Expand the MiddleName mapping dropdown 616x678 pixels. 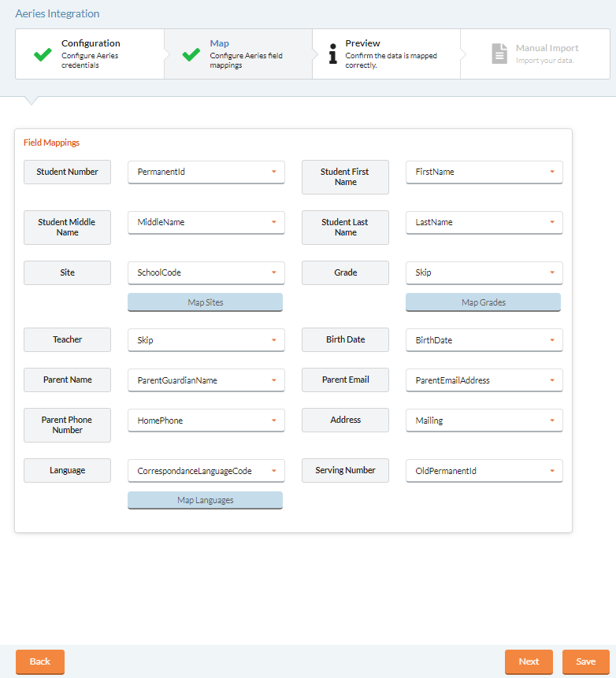pos(206,222)
